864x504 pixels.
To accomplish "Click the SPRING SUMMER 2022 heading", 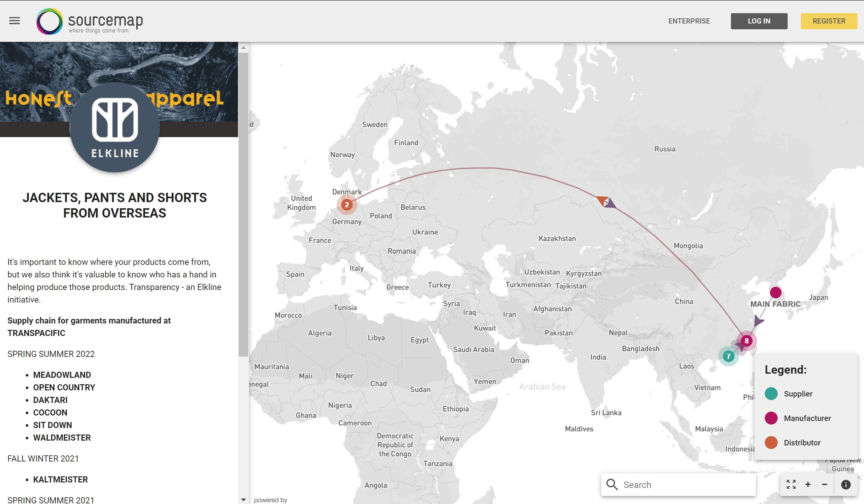I will point(51,354).
